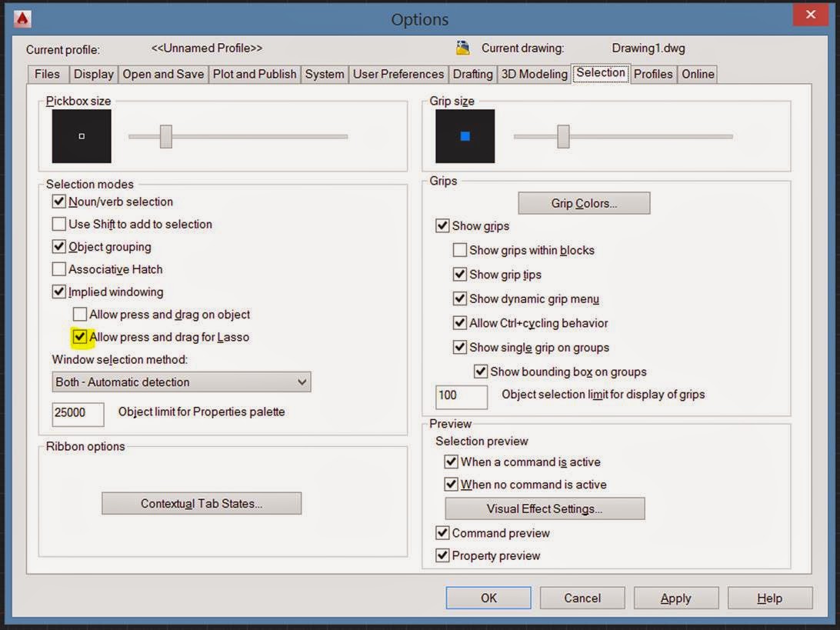This screenshot has height=630, width=840.
Task: Open the Window selection method dropdown
Action: tap(305, 382)
